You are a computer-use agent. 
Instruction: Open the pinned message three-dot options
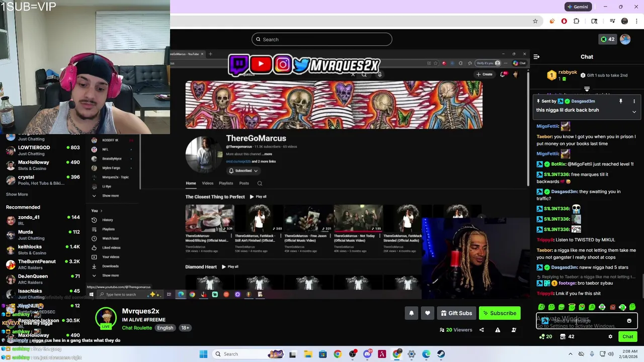634,101
